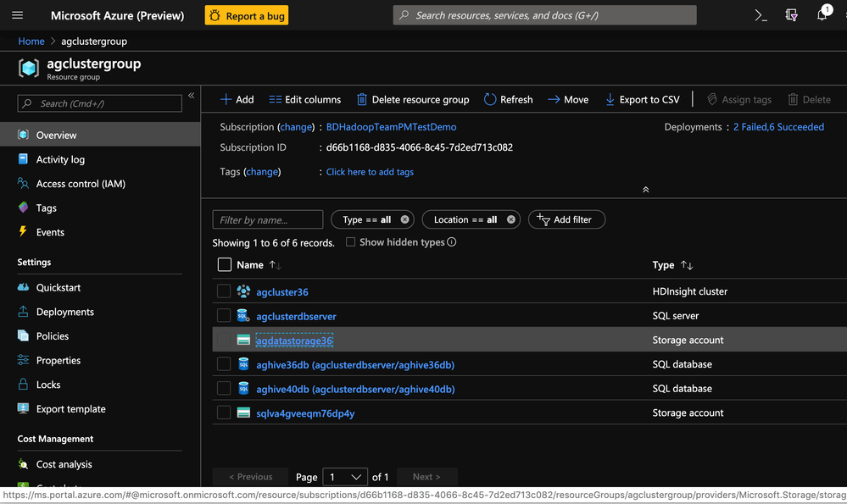Click the Refresh toolbar button

[x=509, y=99]
